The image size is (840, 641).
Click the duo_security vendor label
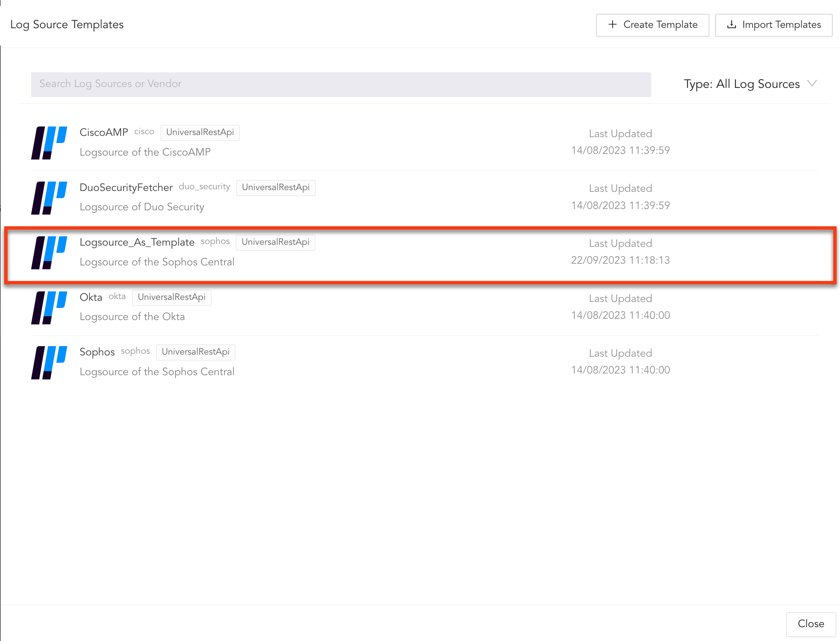coord(204,187)
